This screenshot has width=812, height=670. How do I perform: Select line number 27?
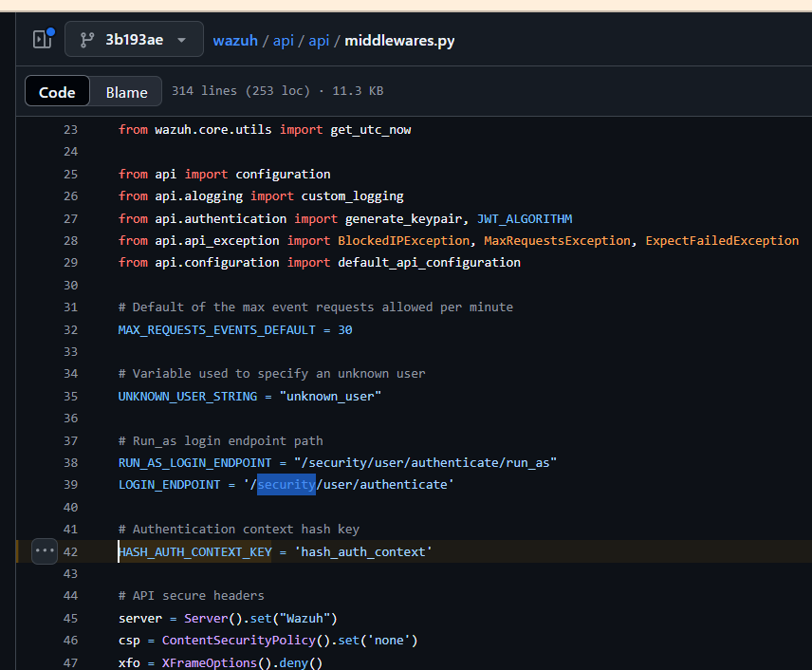point(70,218)
